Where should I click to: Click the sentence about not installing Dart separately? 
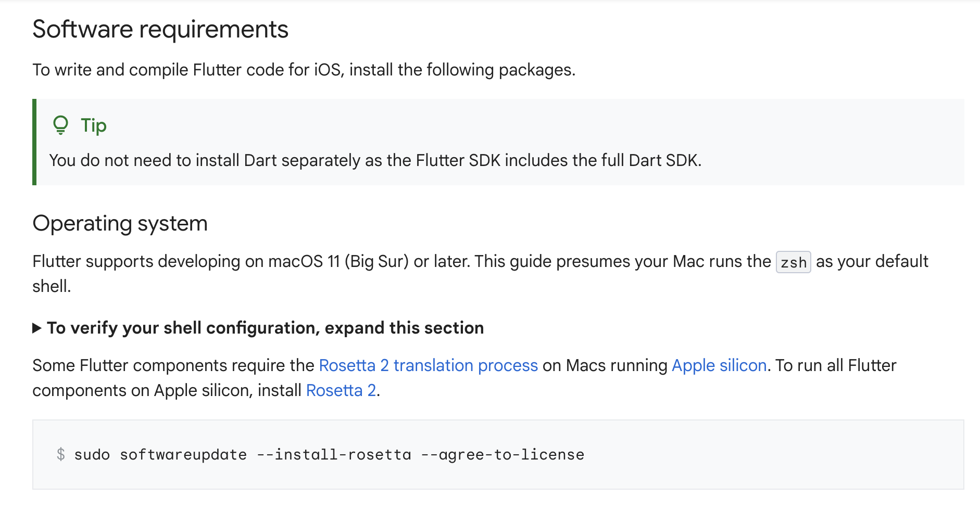pyautogui.click(x=375, y=160)
